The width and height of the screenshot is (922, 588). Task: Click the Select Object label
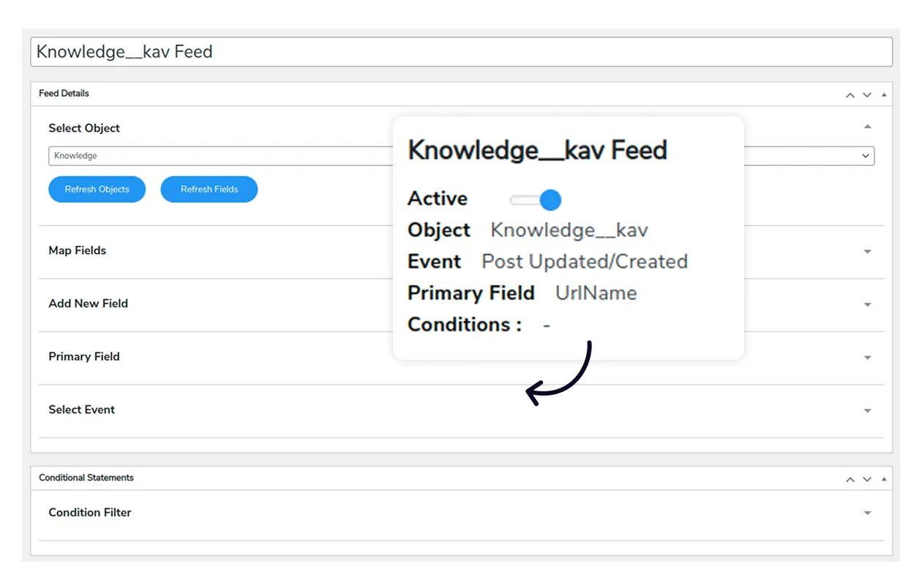pyautogui.click(x=84, y=128)
